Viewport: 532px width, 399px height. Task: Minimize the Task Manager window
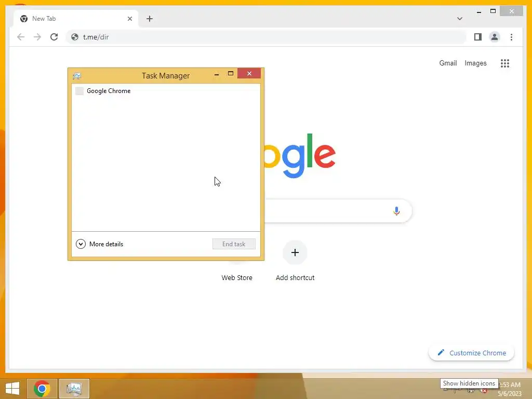217,74
